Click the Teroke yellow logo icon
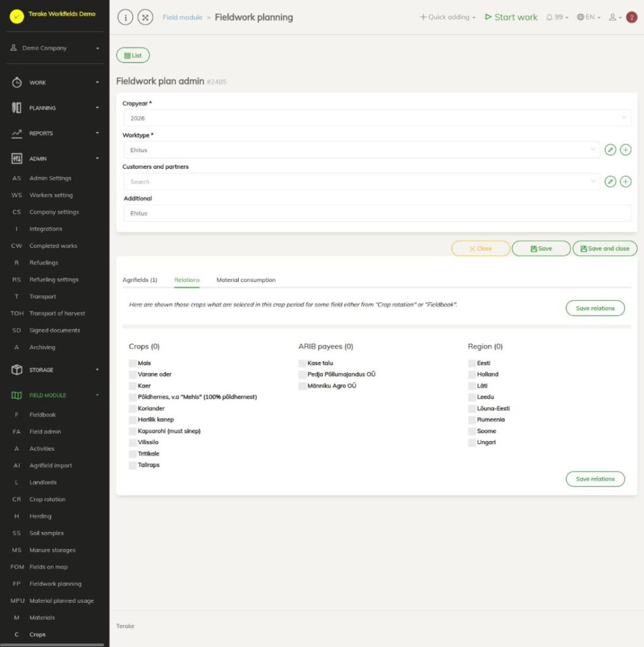Viewport: 644px width, 647px height. click(x=16, y=16)
